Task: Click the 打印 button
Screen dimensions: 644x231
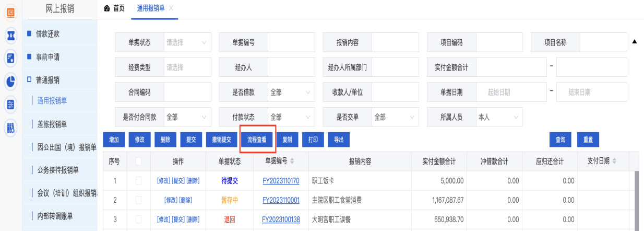Action: pyautogui.click(x=313, y=140)
